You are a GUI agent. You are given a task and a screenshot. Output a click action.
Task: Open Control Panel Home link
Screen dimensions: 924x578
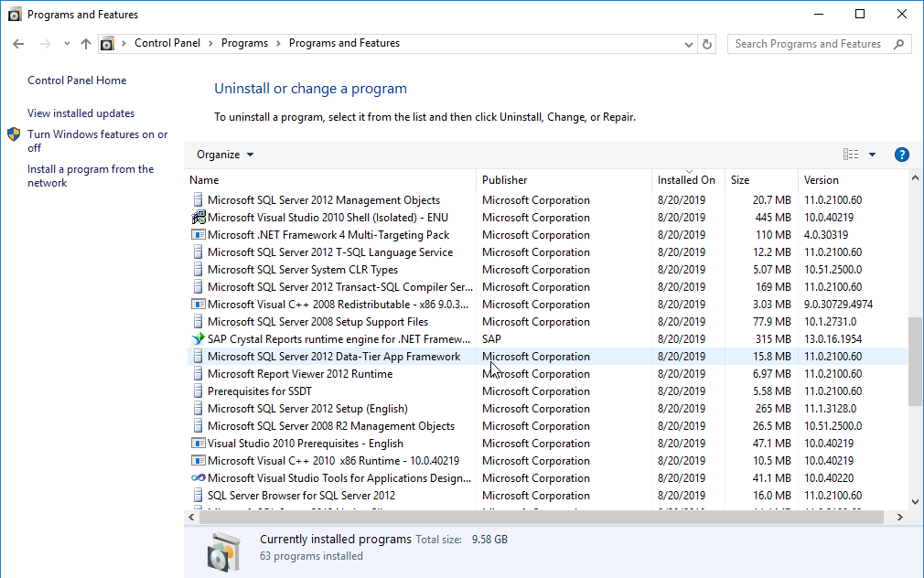coord(77,80)
